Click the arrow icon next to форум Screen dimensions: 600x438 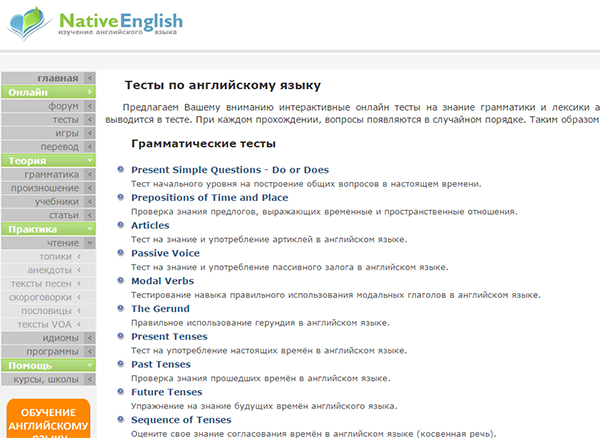coord(90,106)
